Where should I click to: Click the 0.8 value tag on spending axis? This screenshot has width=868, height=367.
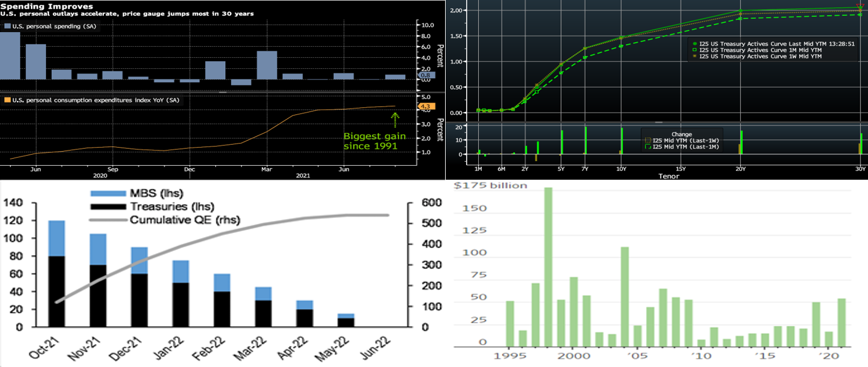pyautogui.click(x=424, y=76)
